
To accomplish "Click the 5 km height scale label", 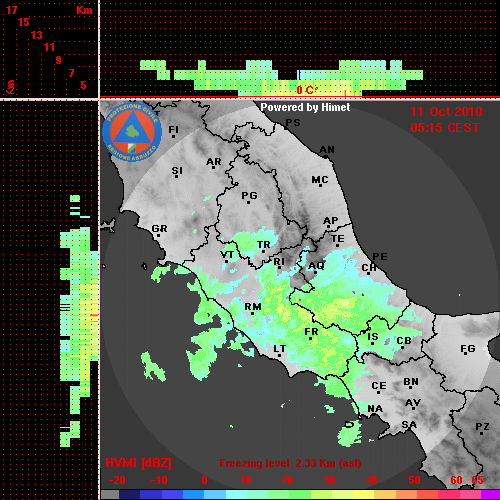I will tap(83, 85).
